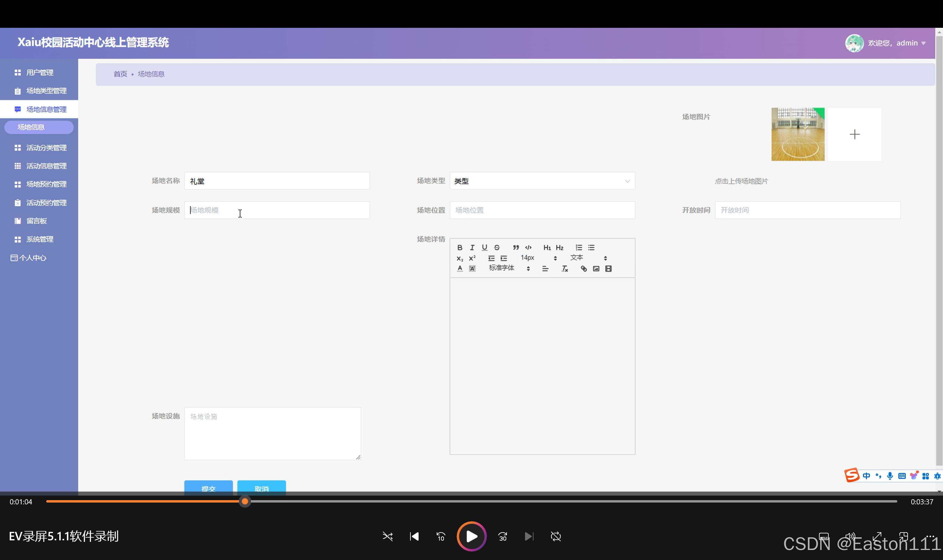Go to 首页 via the breadcrumb
Viewport: 943px width, 560px height.
tap(120, 74)
